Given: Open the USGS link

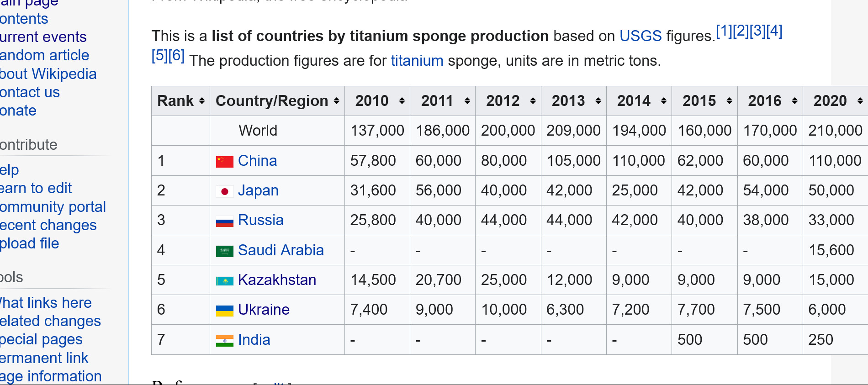Looking at the screenshot, I should (x=640, y=36).
